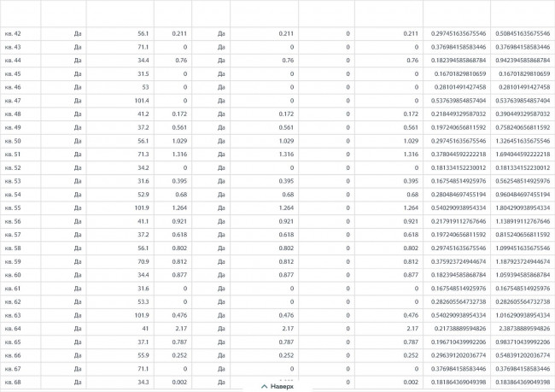The width and height of the screenshot is (555, 392).
Task: Select row label кв. 66
Action: 13,355
